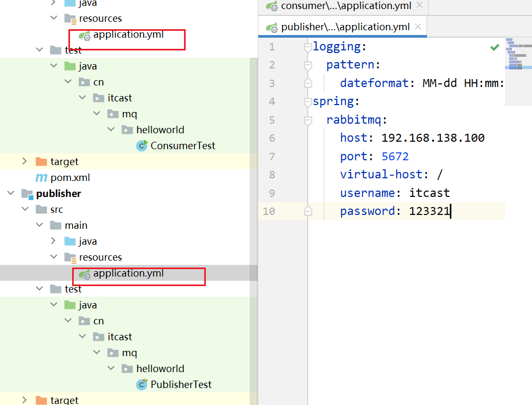The width and height of the screenshot is (532, 405).
Task: Expand the consumer target folder
Action: (24, 161)
